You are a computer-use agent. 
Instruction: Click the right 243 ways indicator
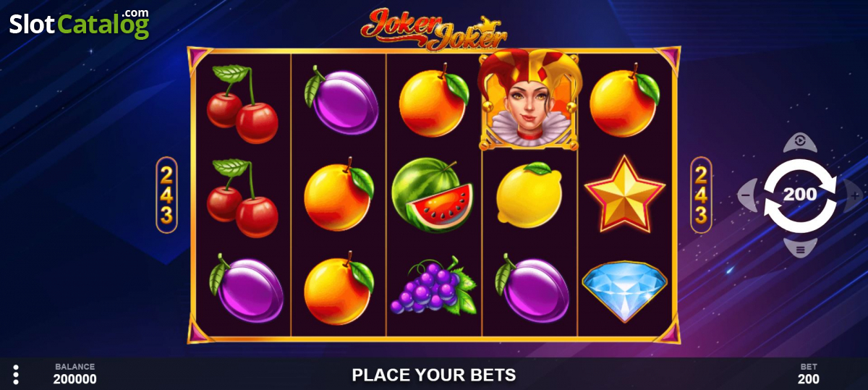pyautogui.click(x=701, y=195)
